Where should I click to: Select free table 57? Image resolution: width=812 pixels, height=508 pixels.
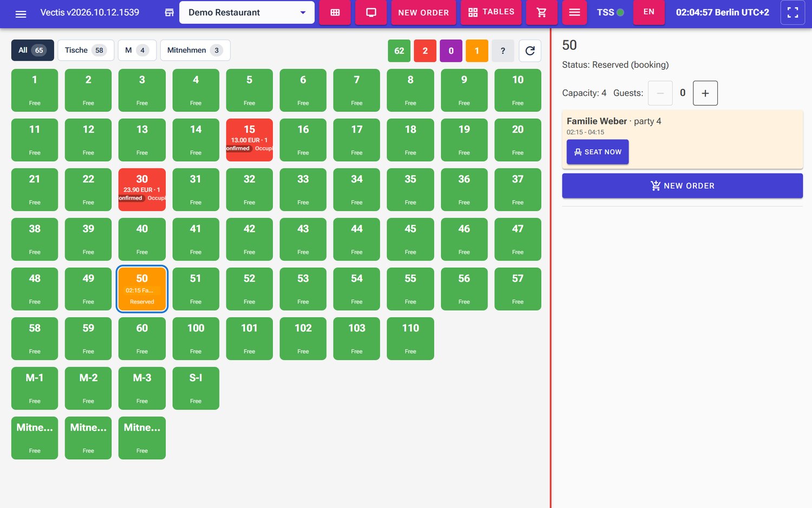[518, 289]
